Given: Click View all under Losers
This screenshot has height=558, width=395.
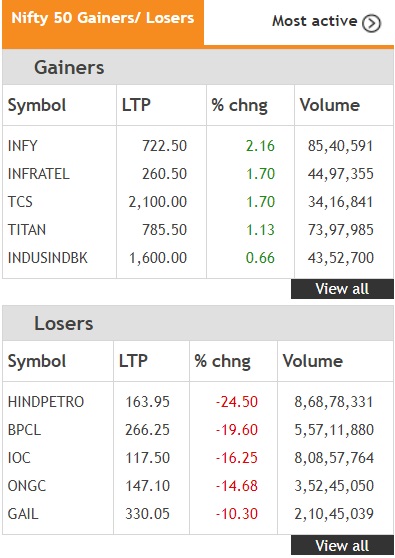Looking at the screenshot, I should pos(342,545).
